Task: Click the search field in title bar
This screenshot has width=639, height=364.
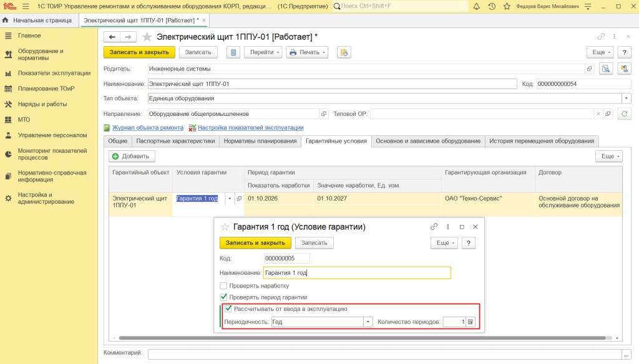Action: tap(400, 6)
